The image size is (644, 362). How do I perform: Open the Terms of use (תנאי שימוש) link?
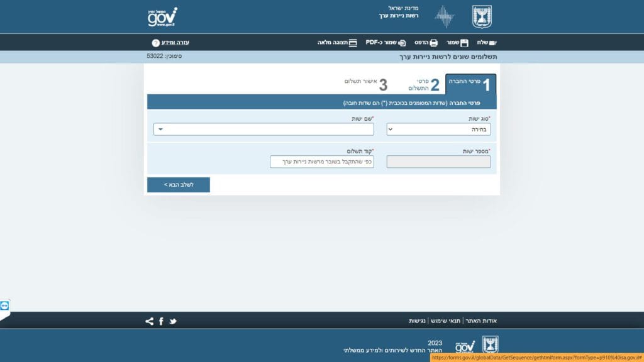445,321
